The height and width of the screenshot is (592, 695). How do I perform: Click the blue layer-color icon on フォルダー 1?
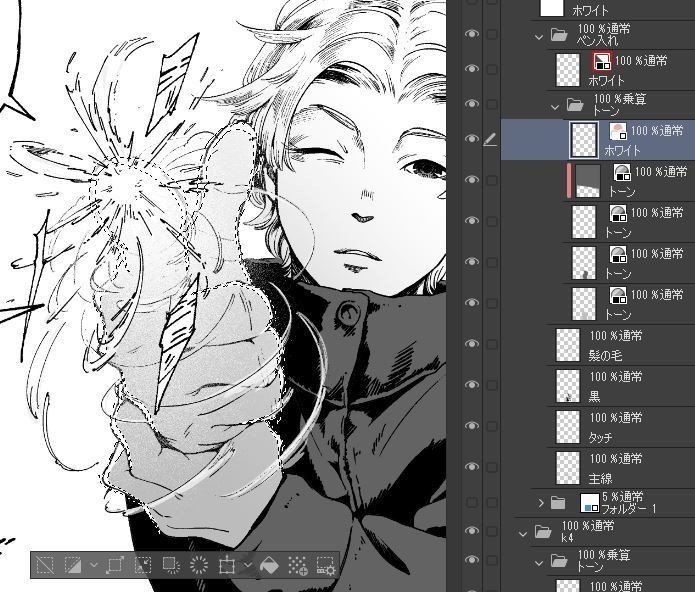(590, 502)
